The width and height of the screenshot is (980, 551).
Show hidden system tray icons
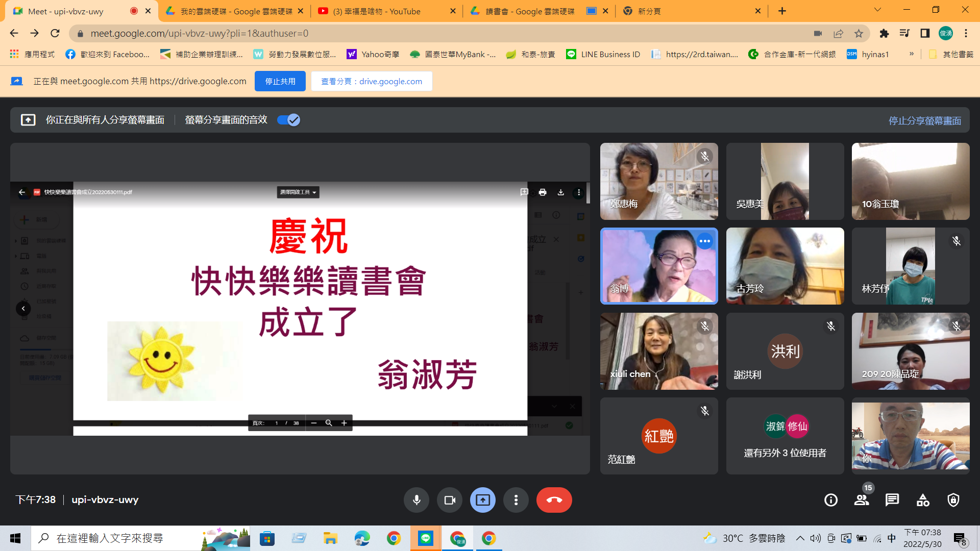click(x=800, y=538)
